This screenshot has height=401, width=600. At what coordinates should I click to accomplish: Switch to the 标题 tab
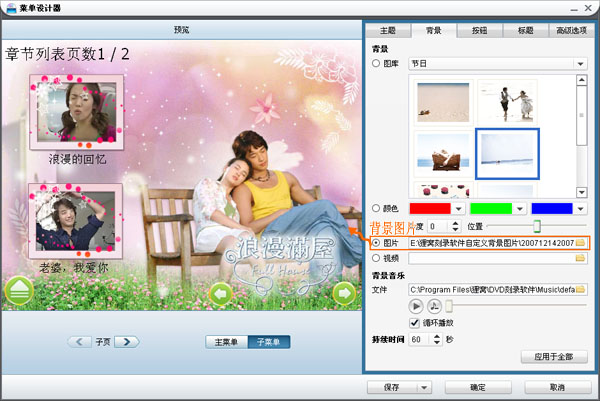pyautogui.click(x=526, y=31)
